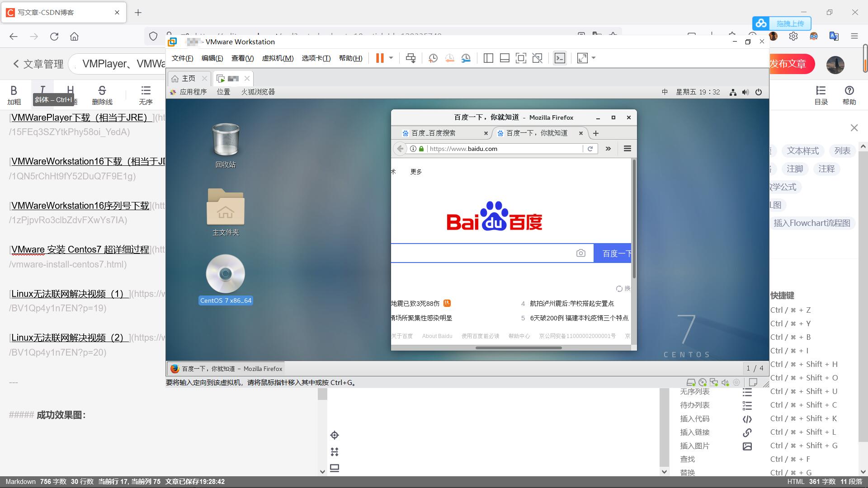
Task: Click the 插入Flowchart流程图 help tag
Action: click(812, 223)
